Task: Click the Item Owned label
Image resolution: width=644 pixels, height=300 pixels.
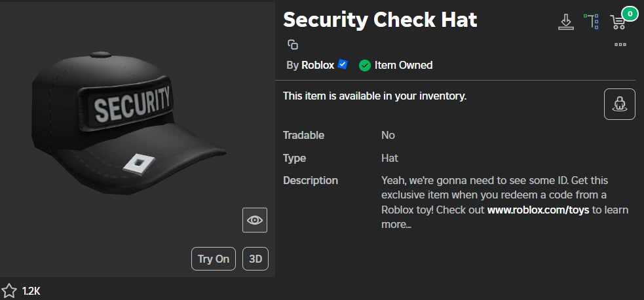Action: click(403, 65)
